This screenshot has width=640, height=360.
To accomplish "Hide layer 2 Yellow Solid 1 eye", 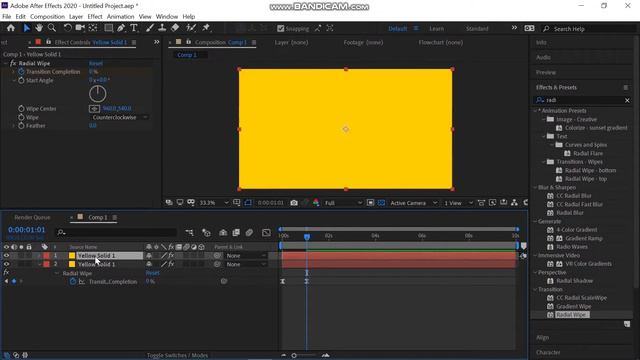I will pyautogui.click(x=6, y=264).
